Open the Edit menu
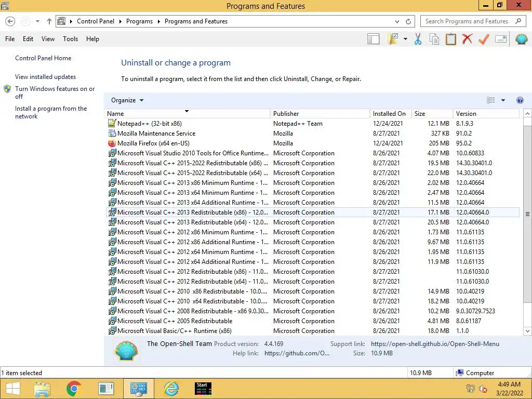The height and width of the screenshot is (399, 532). [28, 38]
